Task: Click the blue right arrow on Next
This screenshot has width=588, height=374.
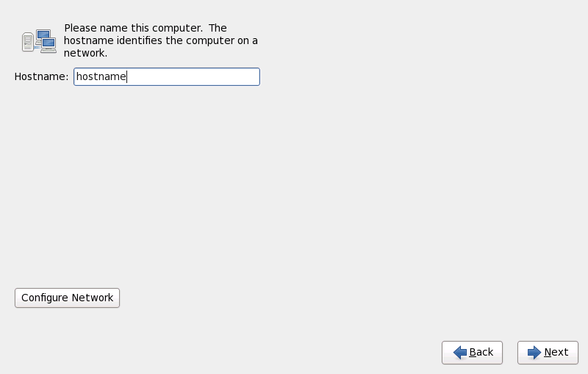Action: click(x=534, y=353)
